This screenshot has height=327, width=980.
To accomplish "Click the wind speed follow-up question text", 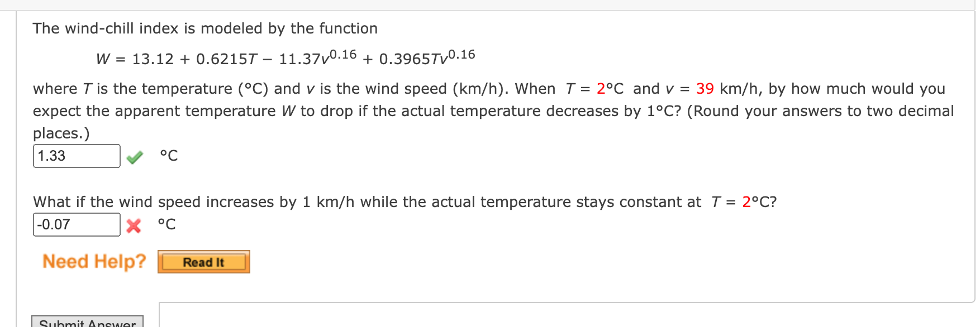I will click(x=405, y=201).
